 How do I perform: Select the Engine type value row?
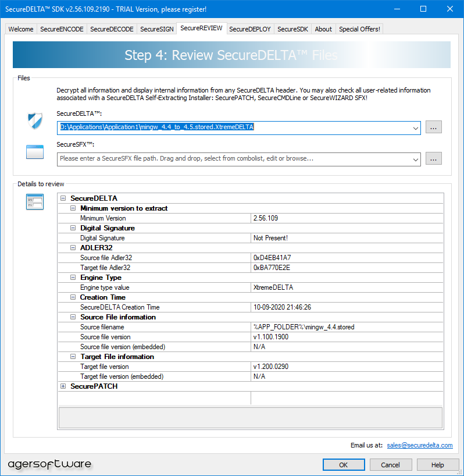point(251,287)
